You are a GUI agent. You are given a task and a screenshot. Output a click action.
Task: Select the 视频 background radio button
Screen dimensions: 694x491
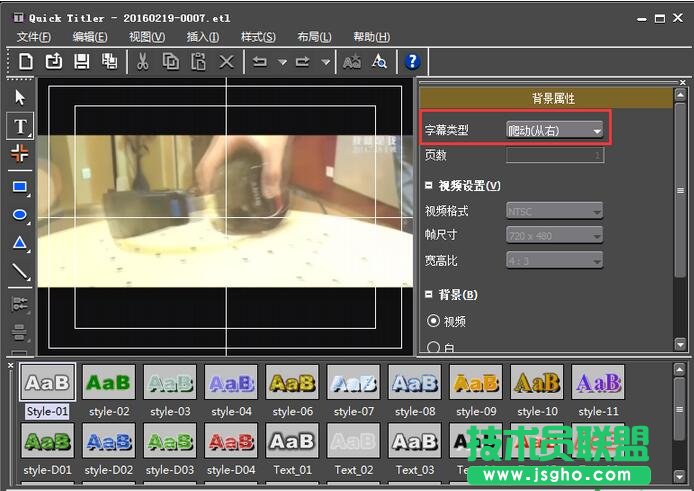434,321
